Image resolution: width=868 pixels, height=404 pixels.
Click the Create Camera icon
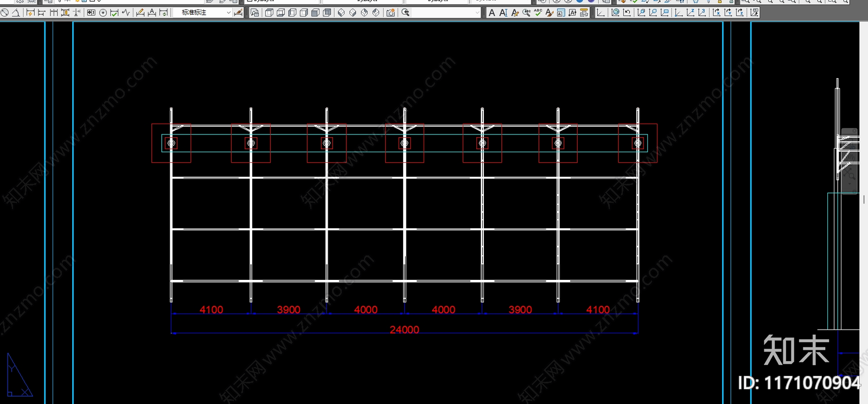point(391,12)
